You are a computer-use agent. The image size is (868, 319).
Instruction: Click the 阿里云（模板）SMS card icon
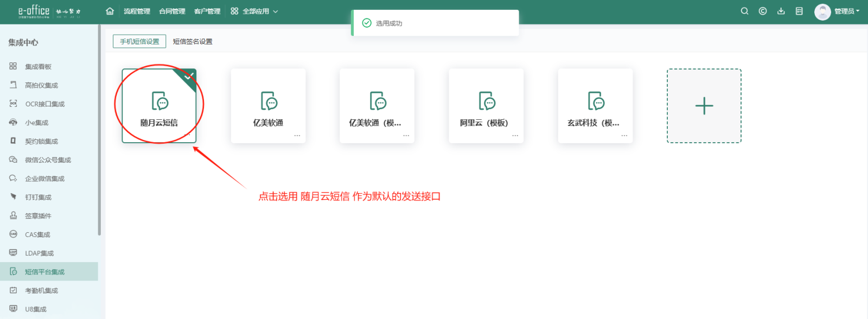point(487,101)
